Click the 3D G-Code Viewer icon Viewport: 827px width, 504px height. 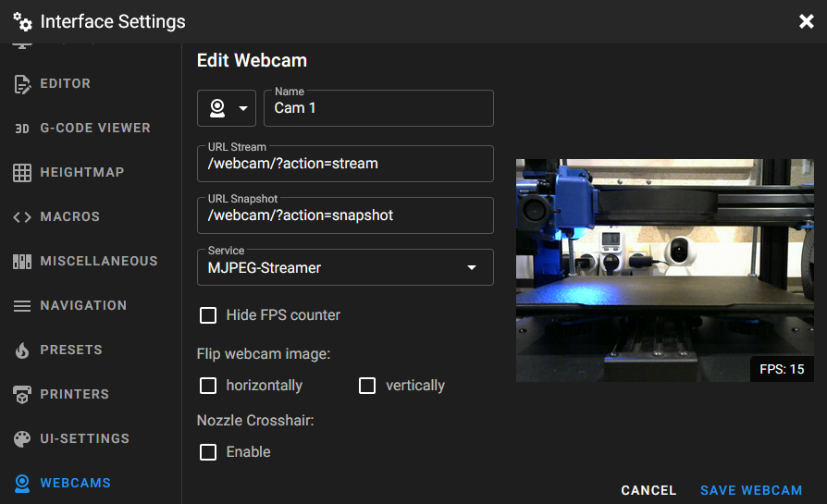[x=22, y=129]
